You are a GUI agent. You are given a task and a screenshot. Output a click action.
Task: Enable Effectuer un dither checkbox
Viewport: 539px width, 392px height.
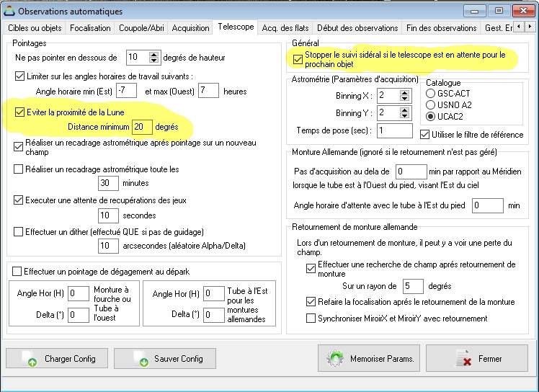click(19, 231)
